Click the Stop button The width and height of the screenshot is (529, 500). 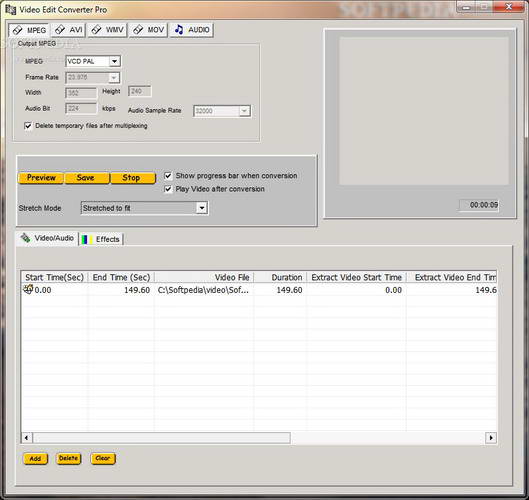133,178
